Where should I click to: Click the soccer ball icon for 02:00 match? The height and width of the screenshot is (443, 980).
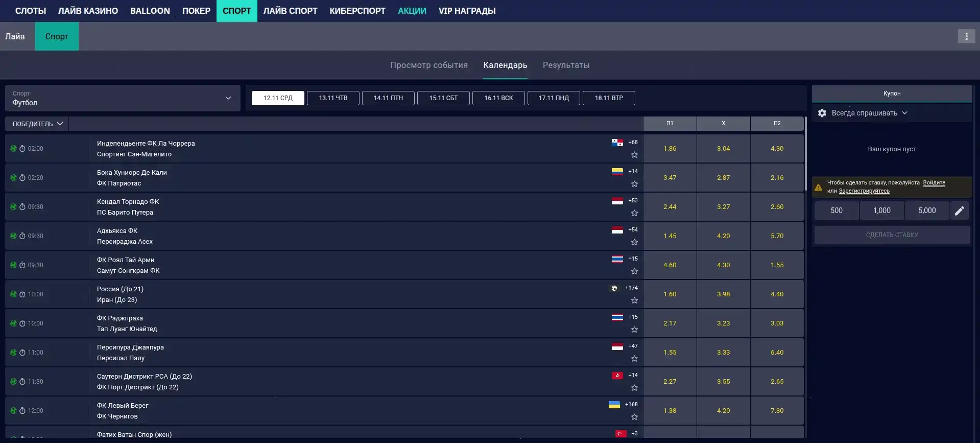click(14, 149)
